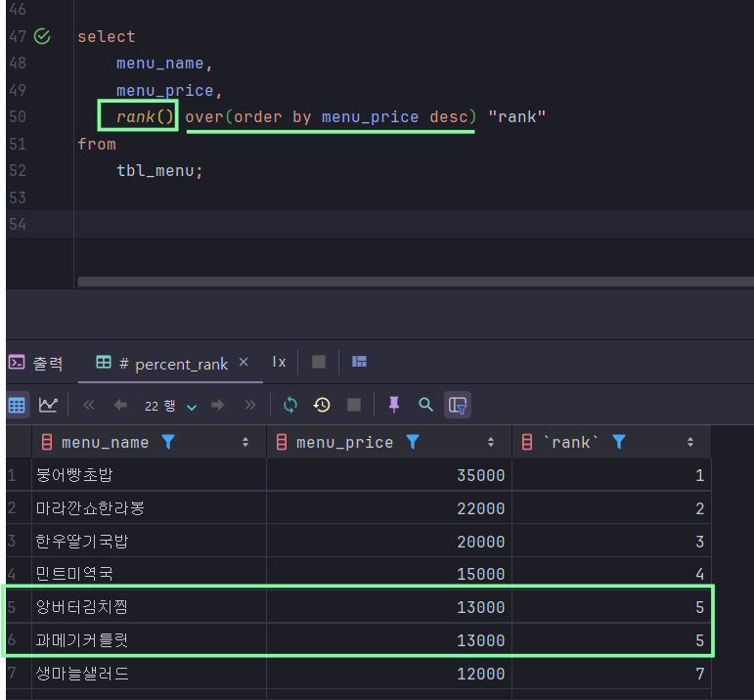This screenshot has width=754, height=700.
Task: Go to last page of rows
Action: coord(250,405)
